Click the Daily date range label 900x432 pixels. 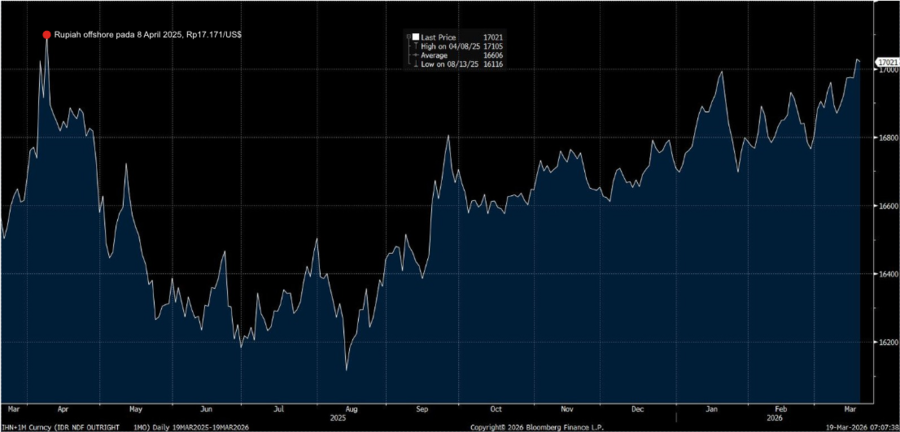(196, 427)
